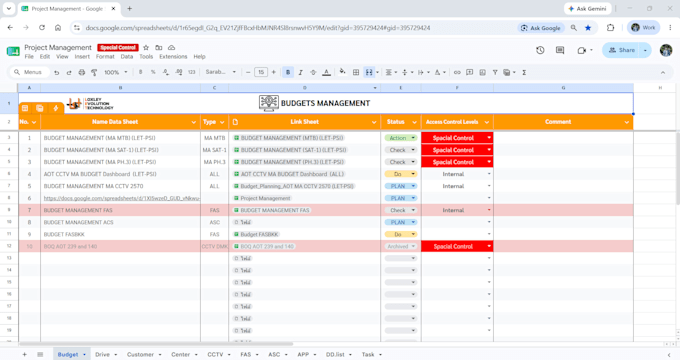Click the font size input field
The height and width of the screenshot is (360, 680).
click(x=261, y=72)
